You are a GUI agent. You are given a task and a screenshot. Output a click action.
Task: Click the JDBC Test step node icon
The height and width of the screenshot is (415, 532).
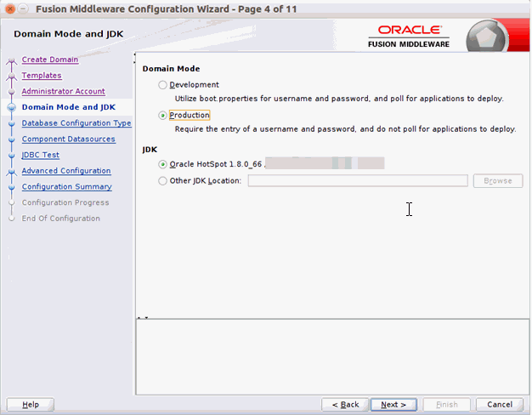point(12,156)
